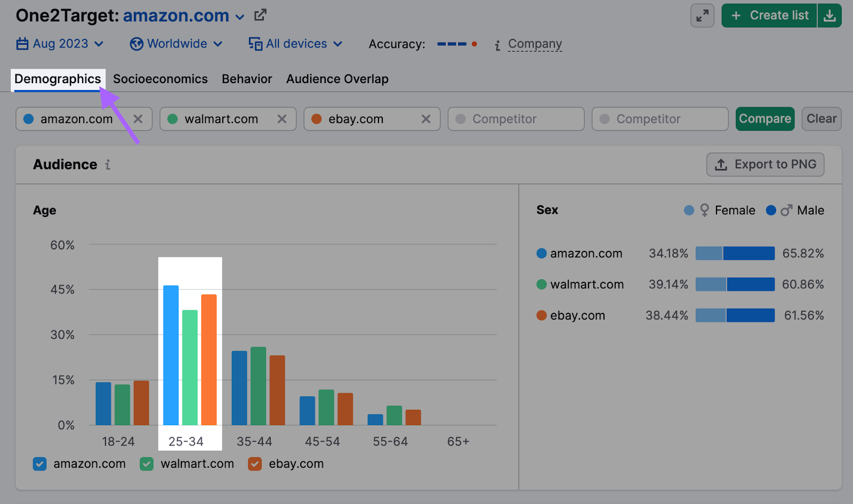Click the download arrow icon

click(830, 16)
